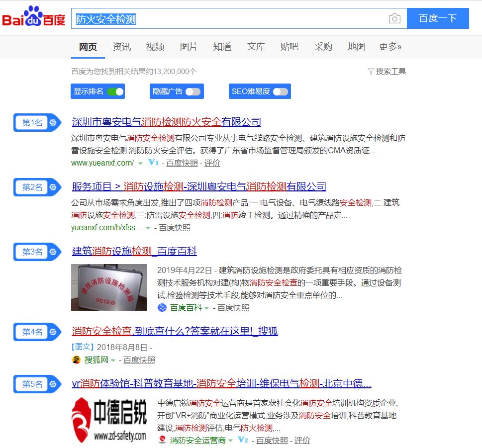Switch to the 采购 tab

pyautogui.click(x=323, y=47)
